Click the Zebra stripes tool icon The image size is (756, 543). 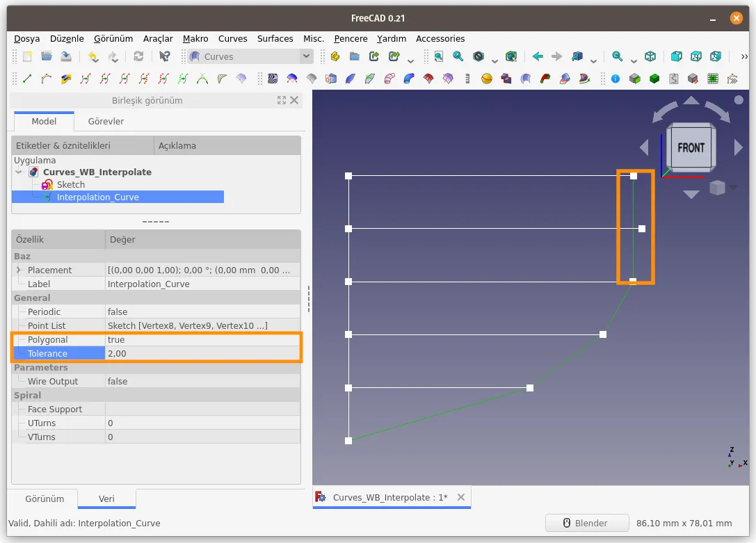click(x=273, y=79)
